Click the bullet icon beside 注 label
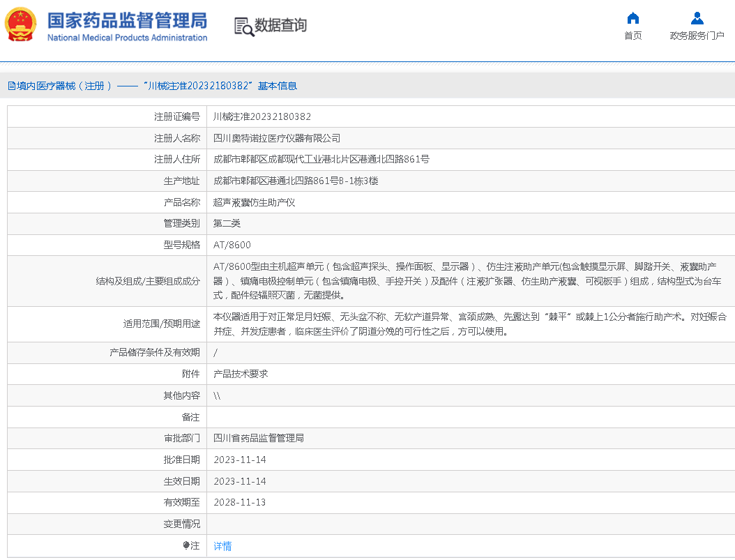The width and height of the screenshot is (735, 560). [x=186, y=545]
